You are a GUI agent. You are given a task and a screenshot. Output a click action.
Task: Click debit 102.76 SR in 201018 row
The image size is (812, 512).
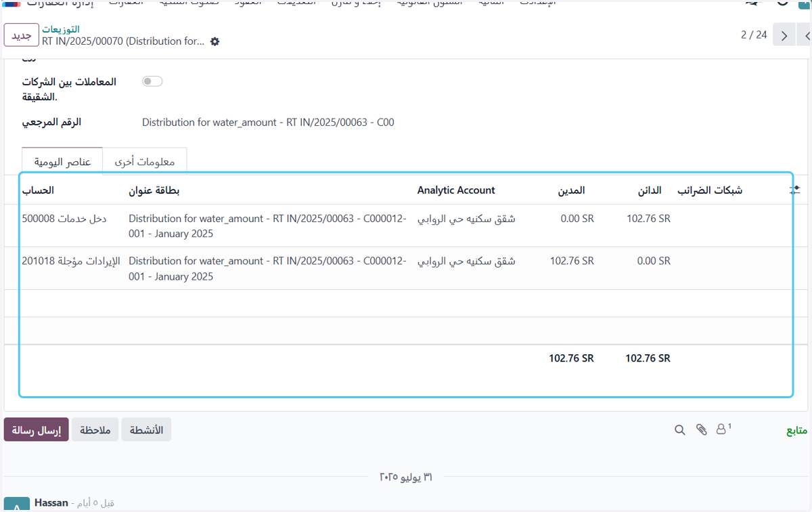click(x=572, y=261)
